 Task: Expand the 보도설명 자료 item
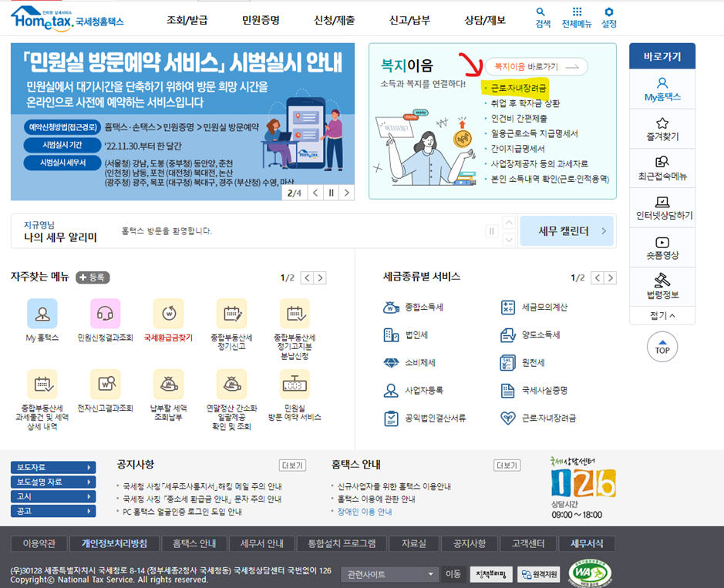point(53,482)
